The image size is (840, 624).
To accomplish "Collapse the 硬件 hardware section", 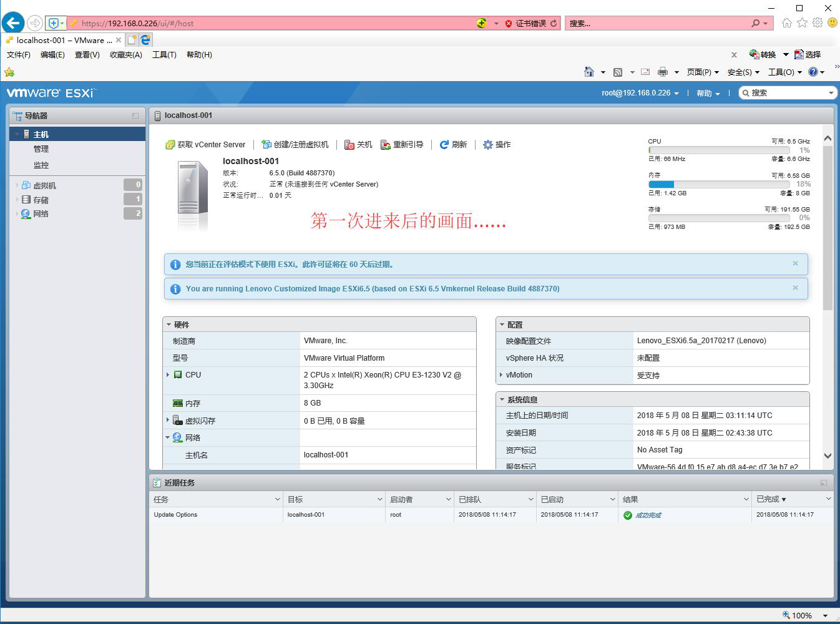I will point(169,324).
